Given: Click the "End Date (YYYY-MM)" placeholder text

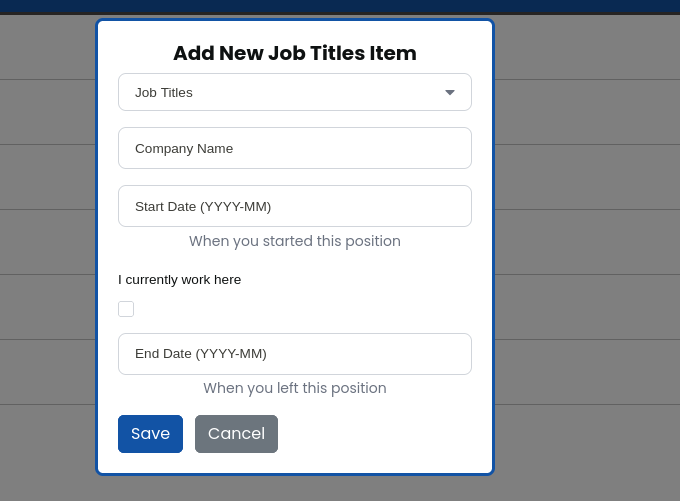Looking at the screenshot, I should (201, 354).
